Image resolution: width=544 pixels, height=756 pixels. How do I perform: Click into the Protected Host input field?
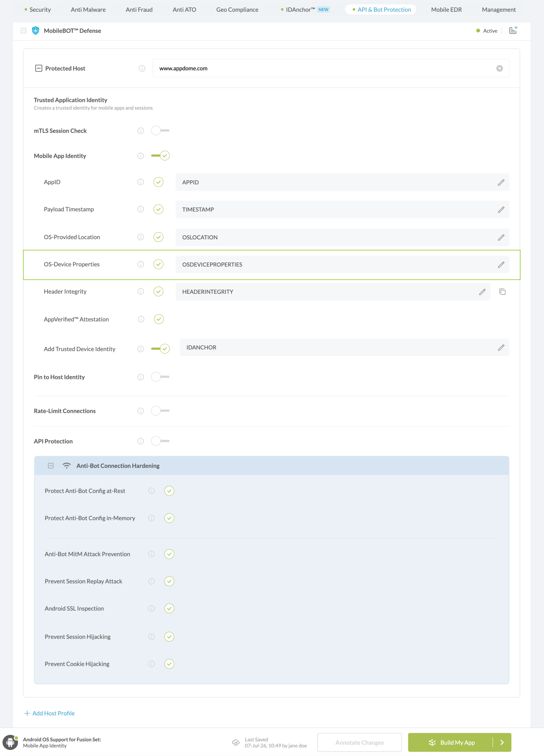[x=331, y=68]
